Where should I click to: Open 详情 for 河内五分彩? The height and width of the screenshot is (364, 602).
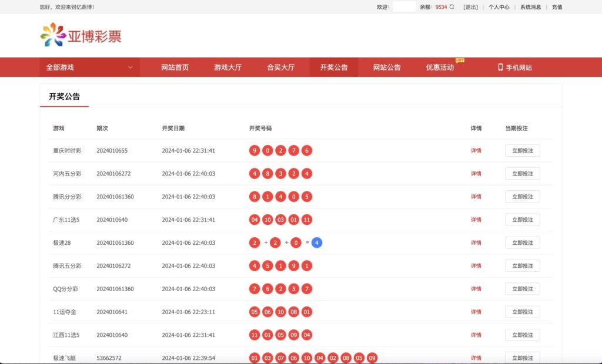[x=475, y=173]
